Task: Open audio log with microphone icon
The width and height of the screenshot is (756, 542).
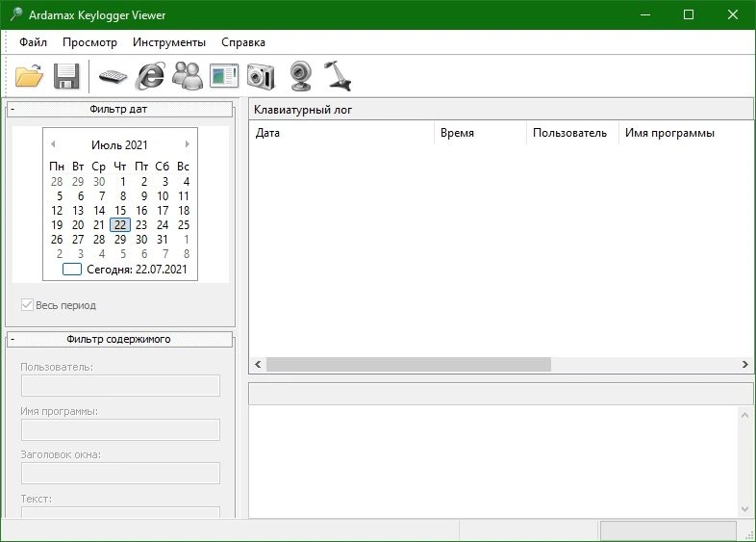Action: [338, 76]
